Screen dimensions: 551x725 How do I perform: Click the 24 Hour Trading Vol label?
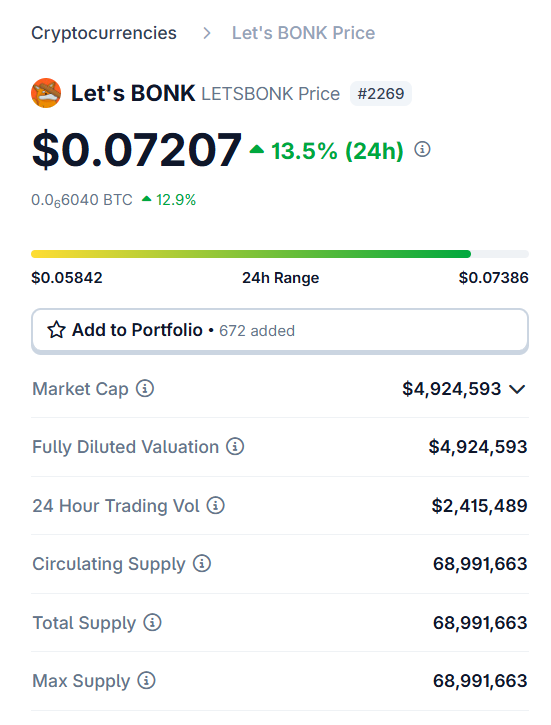pyautogui.click(x=116, y=506)
